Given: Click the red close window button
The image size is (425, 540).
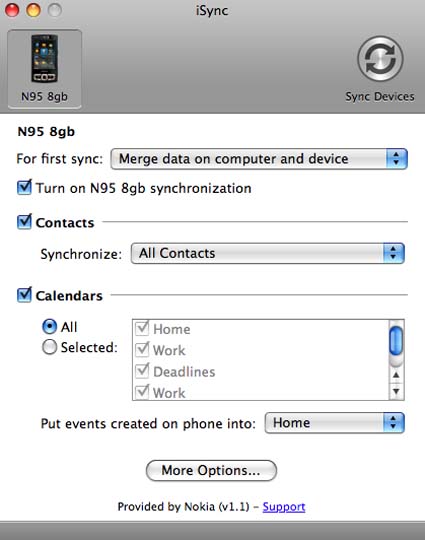Looking at the screenshot, I should (x=12, y=10).
